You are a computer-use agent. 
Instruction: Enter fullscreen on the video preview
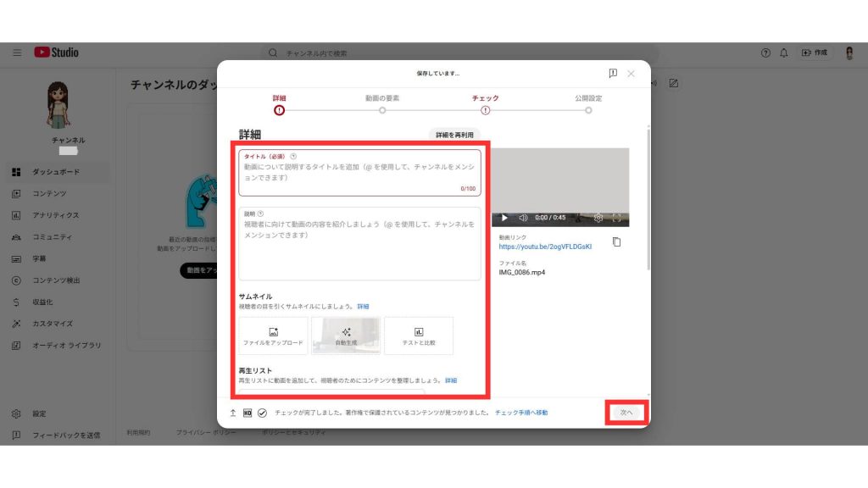616,218
